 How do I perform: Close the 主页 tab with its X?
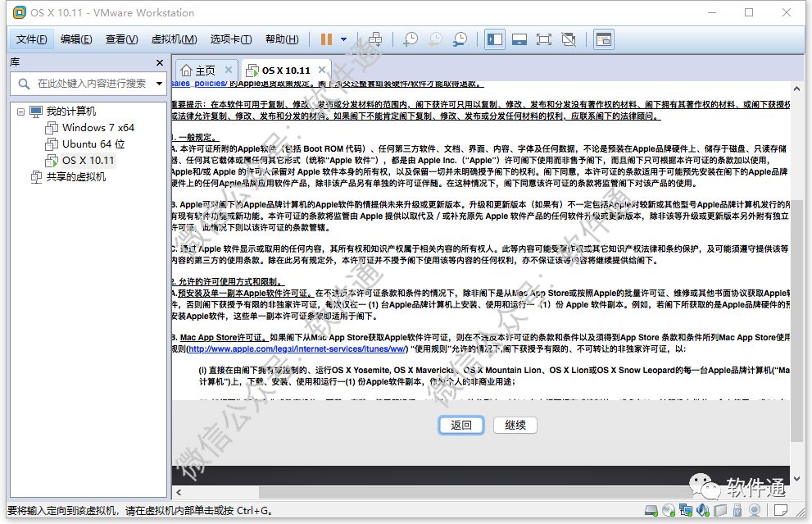(229, 70)
